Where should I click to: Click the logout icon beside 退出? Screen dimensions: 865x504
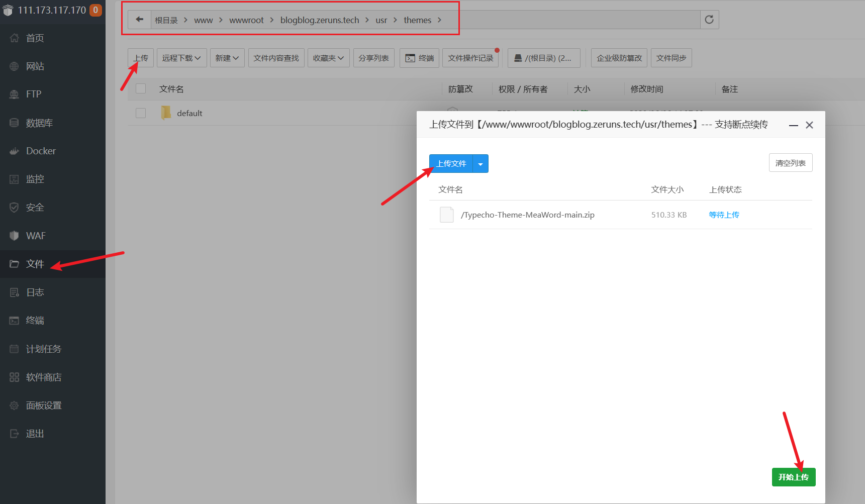pyautogui.click(x=14, y=433)
